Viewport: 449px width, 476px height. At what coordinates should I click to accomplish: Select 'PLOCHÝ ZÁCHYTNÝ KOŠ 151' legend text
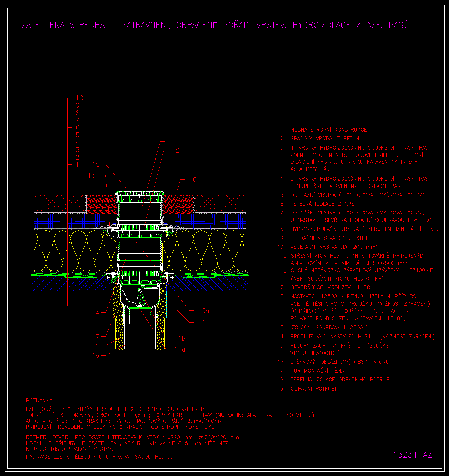point(327,346)
